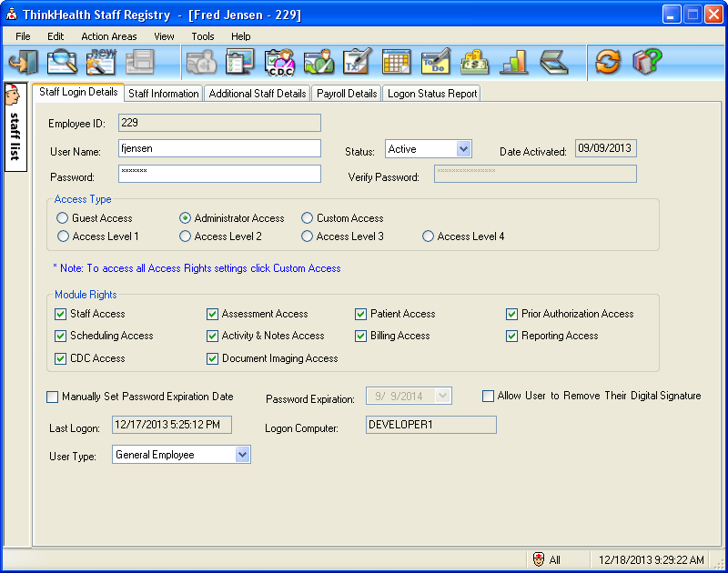The height and width of the screenshot is (573, 728).
Task: Switch to the Staff Information tab
Action: coord(164,94)
